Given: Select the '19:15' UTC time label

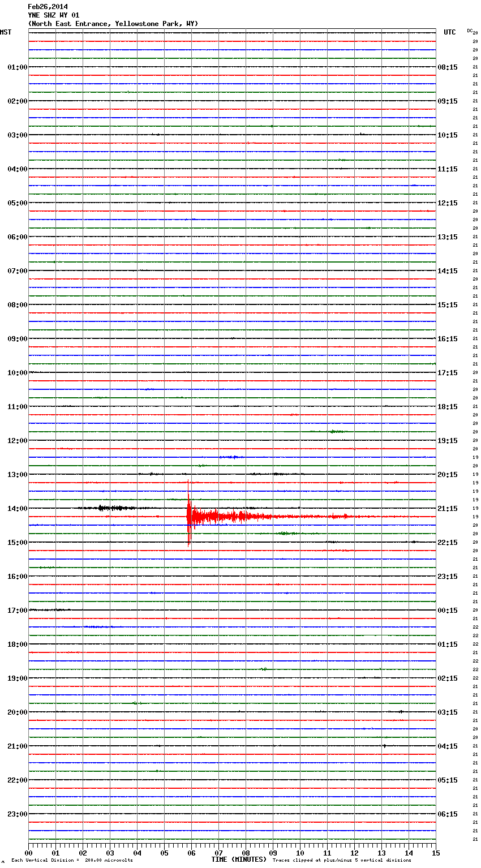Looking at the screenshot, I should coord(448,441).
